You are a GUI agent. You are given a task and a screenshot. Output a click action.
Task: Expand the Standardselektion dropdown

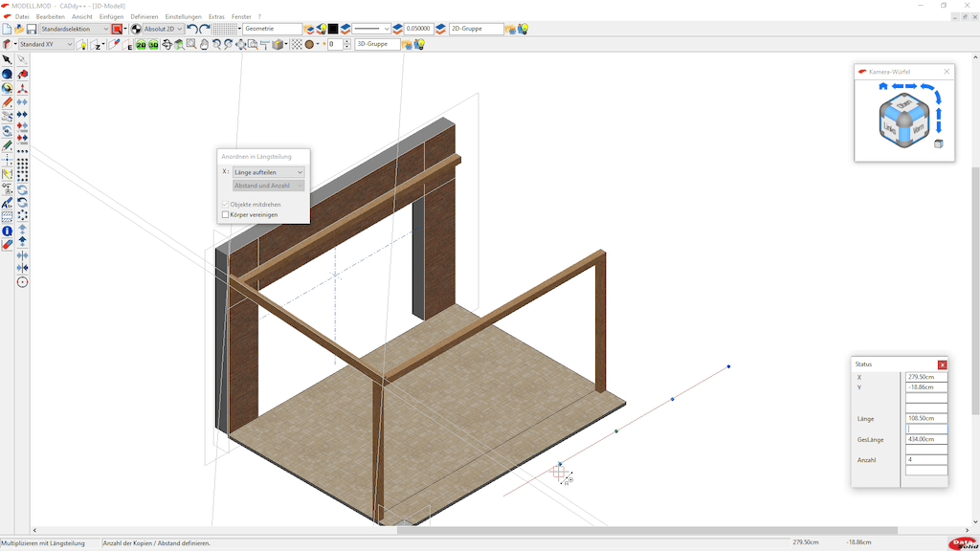coord(104,29)
